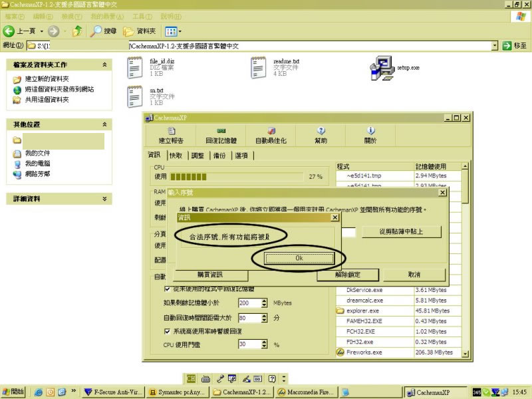The height and width of the screenshot is (399, 532).
Task: Go up one folder level in Explorer
Action: 77,31
